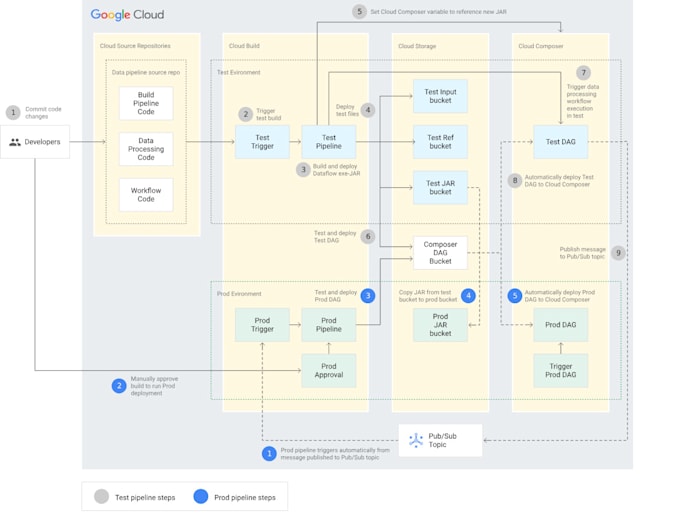
Task: Click the Pub/Sub Topic box
Action: (x=440, y=440)
